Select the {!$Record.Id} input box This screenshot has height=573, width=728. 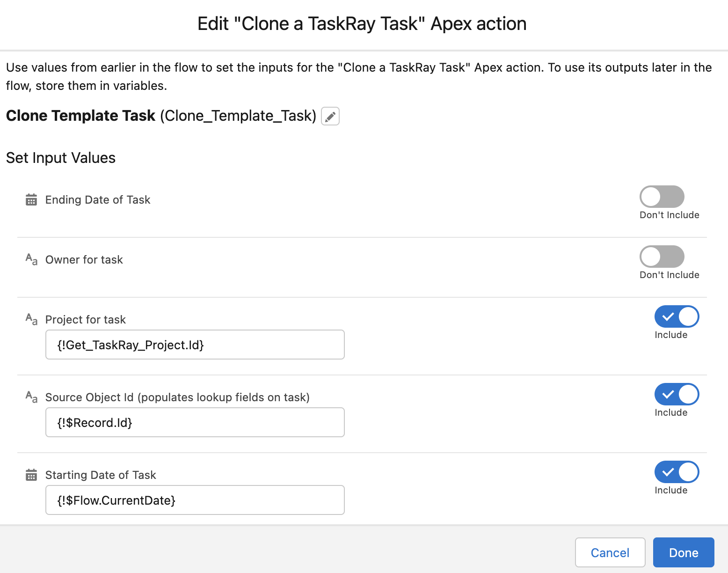coord(195,422)
